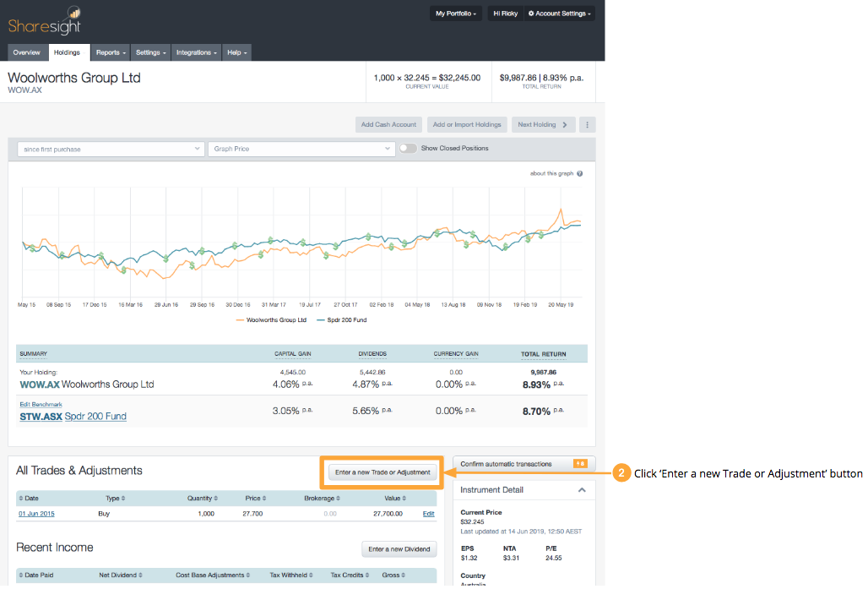Open the Graph Price dropdown

(301, 149)
